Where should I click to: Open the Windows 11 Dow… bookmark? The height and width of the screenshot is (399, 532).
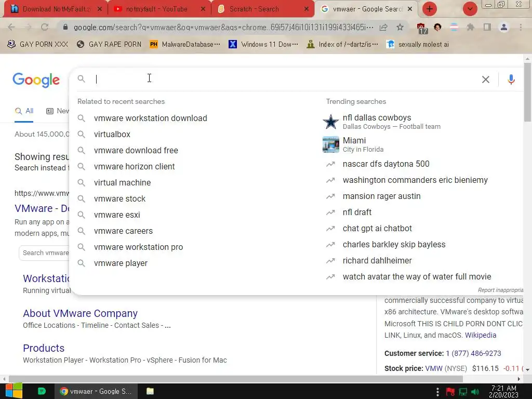[x=263, y=45]
